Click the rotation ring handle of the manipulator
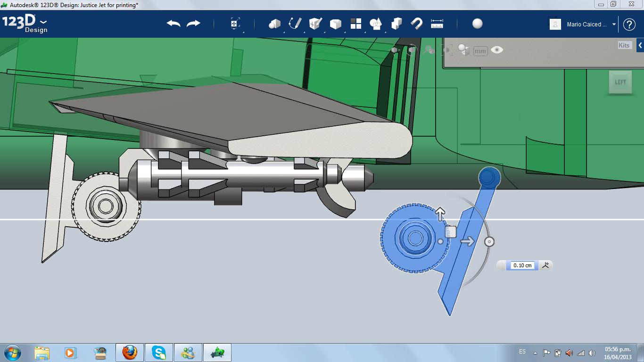644x362 pixels. click(x=489, y=242)
